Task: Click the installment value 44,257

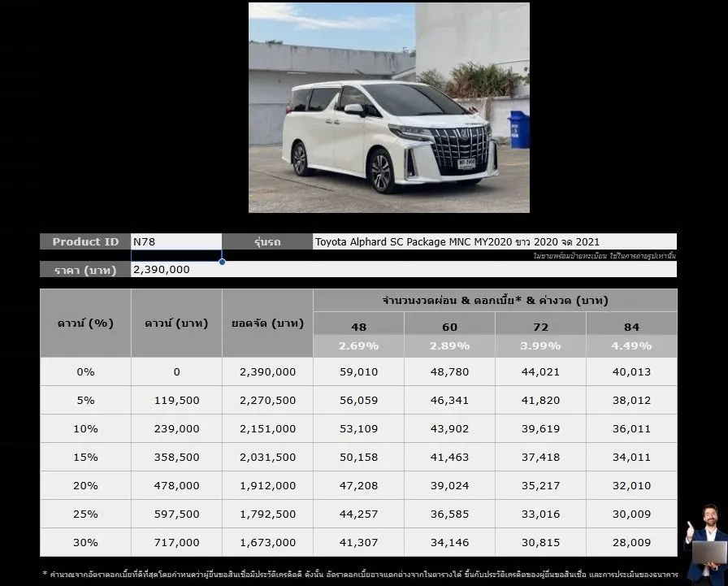Action: pyautogui.click(x=358, y=514)
